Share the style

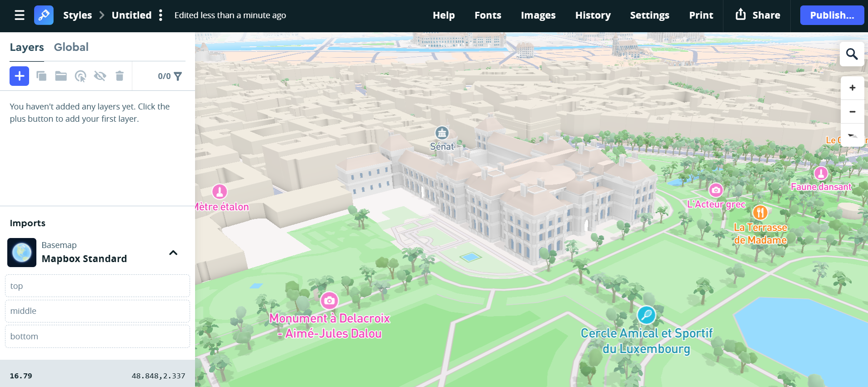pos(758,15)
